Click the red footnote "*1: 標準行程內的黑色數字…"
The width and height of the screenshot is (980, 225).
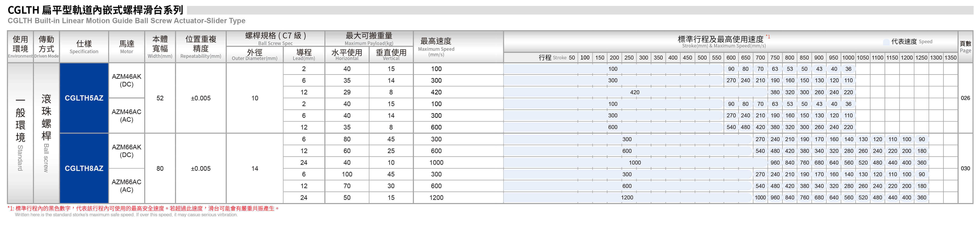[x=144, y=208]
